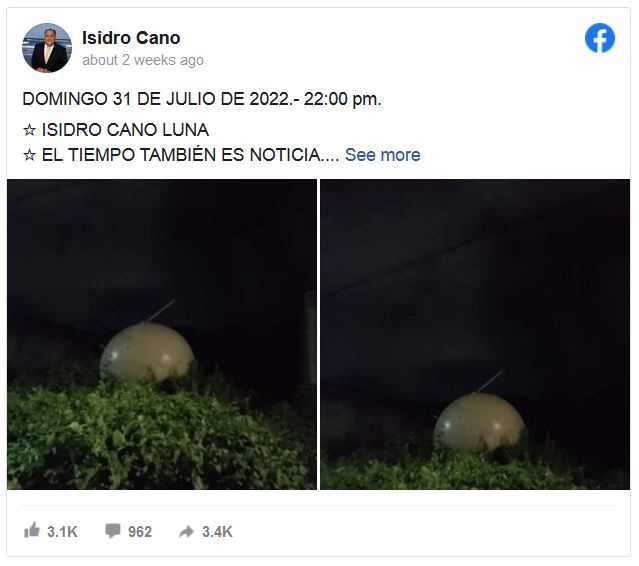Open the Isidro Cano name link
This screenshot has height=566, width=639.
pos(131,38)
